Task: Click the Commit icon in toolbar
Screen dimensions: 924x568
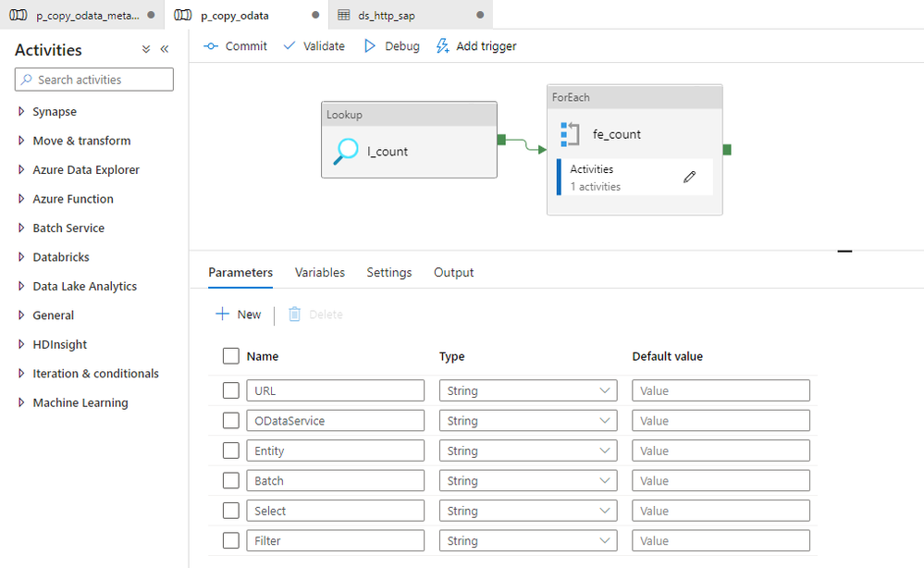Action: pyautogui.click(x=211, y=46)
